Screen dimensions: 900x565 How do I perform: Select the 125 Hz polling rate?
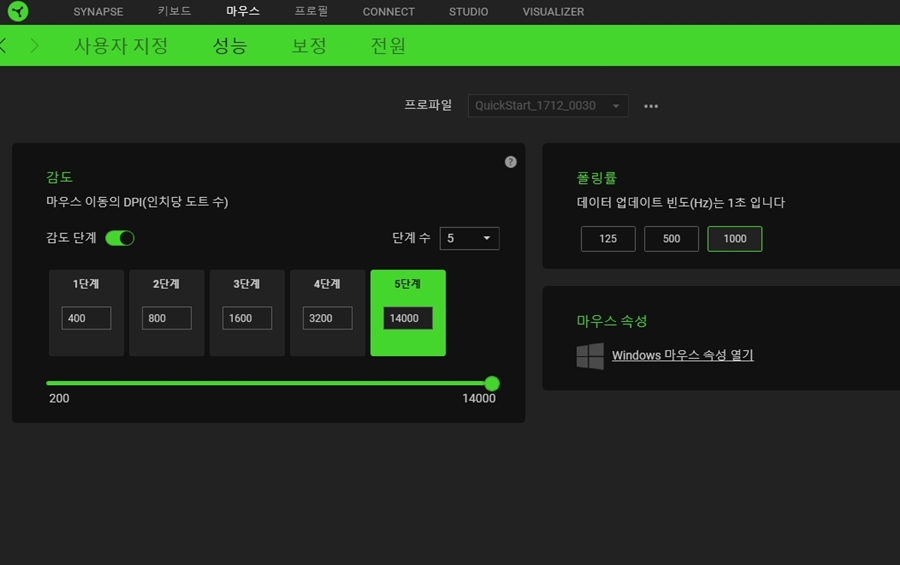point(608,239)
